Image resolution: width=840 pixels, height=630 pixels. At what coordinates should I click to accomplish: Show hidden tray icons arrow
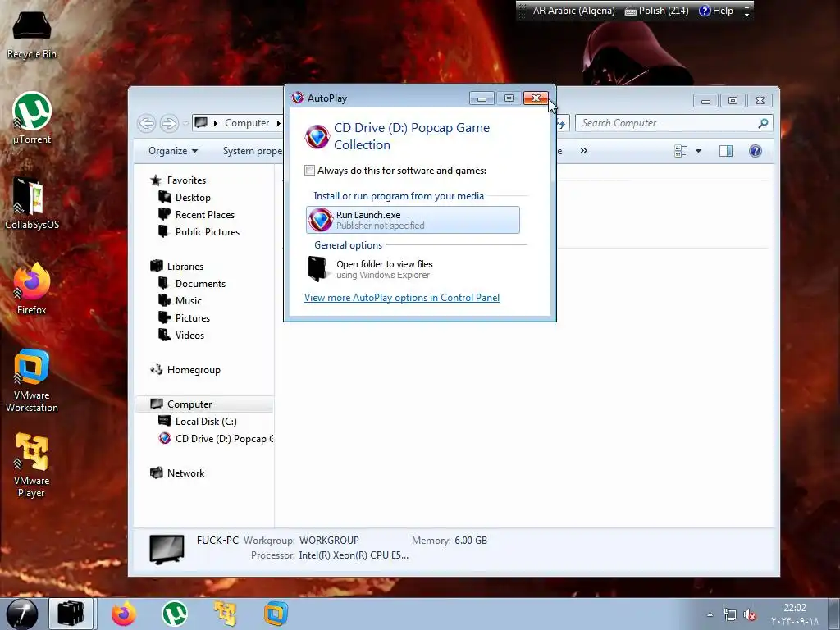point(710,615)
